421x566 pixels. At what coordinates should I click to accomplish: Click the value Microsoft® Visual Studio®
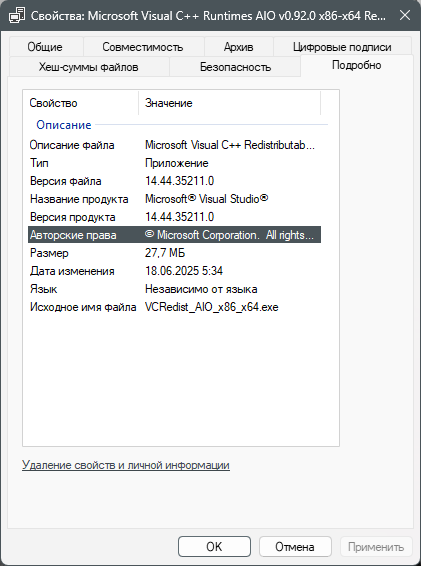click(207, 199)
